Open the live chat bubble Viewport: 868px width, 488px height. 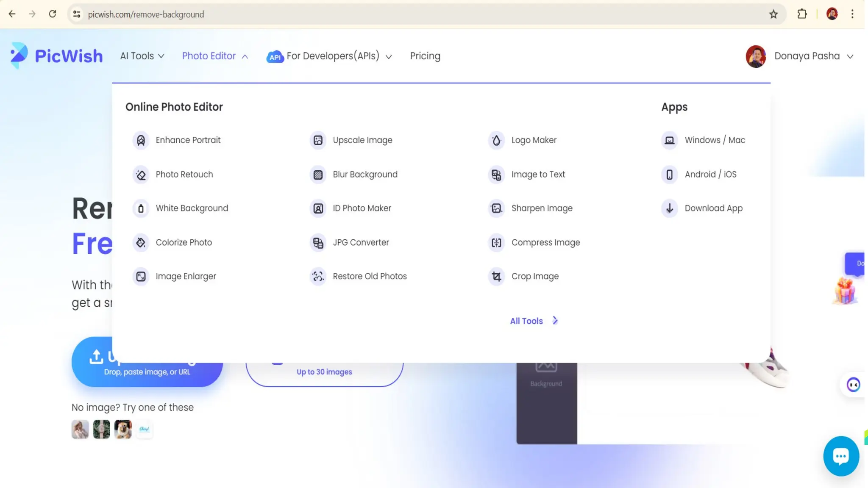[x=841, y=456]
